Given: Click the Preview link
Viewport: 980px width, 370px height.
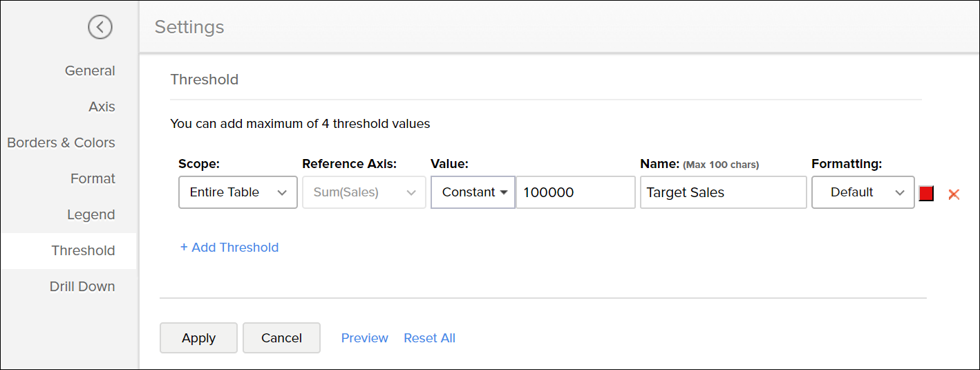Looking at the screenshot, I should pos(365,338).
